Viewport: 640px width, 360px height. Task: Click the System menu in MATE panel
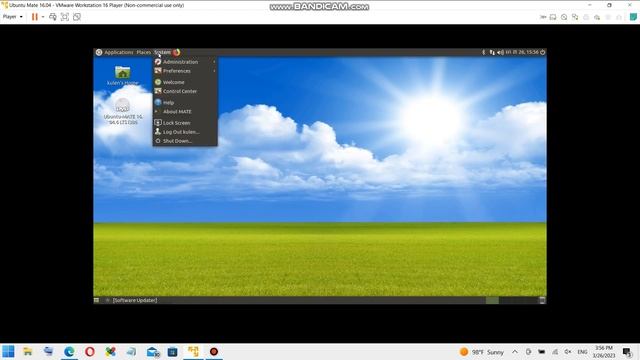(162, 52)
